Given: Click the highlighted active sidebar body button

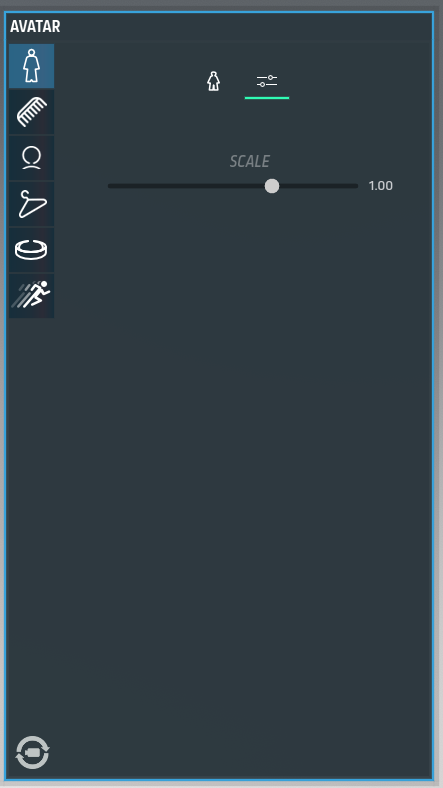Looking at the screenshot, I should [31, 66].
